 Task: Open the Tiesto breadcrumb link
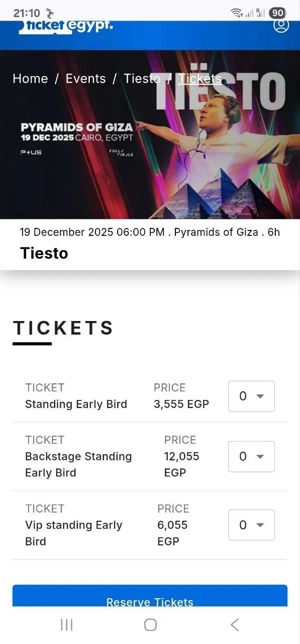pyautogui.click(x=142, y=78)
